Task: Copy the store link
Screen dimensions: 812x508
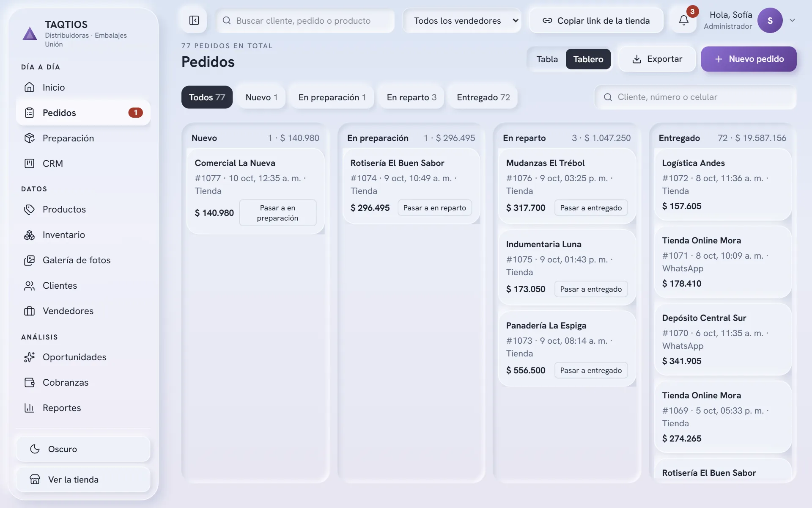Action: click(596, 20)
